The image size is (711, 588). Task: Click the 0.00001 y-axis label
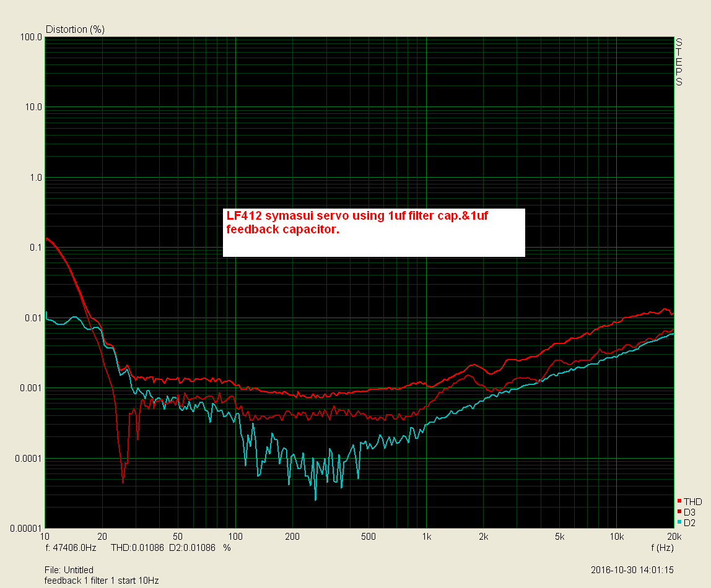click(26, 529)
